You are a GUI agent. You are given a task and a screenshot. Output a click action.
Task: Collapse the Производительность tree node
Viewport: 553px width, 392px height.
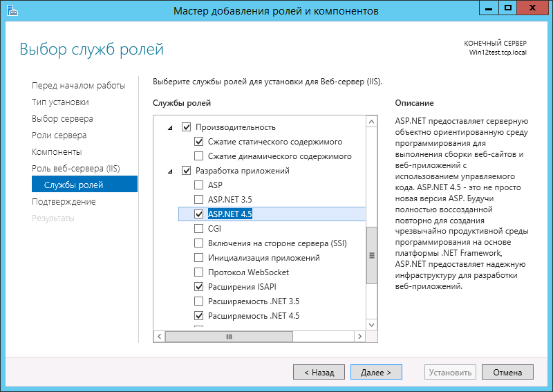[x=171, y=128]
